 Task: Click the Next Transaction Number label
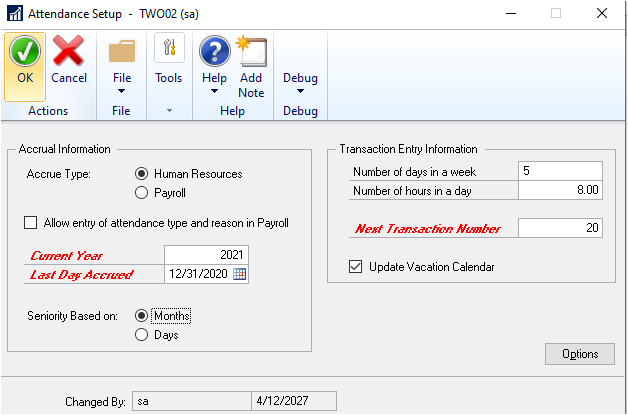pyautogui.click(x=428, y=229)
